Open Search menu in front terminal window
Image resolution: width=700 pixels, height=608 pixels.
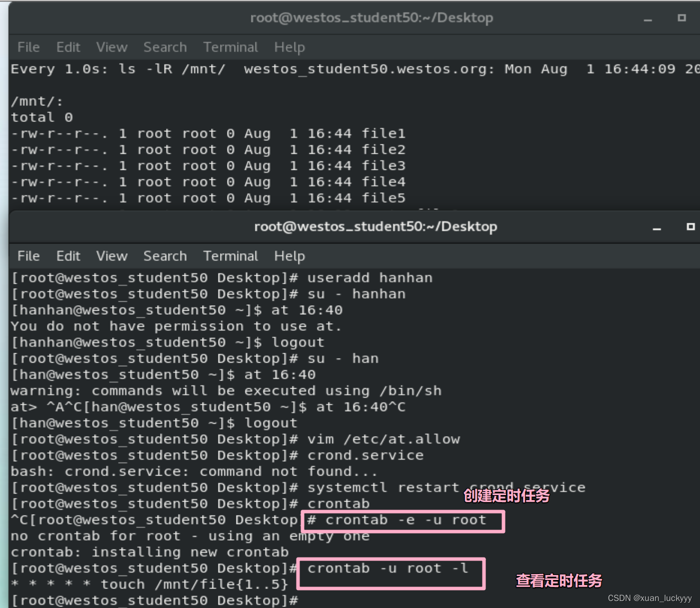pos(165,256)
